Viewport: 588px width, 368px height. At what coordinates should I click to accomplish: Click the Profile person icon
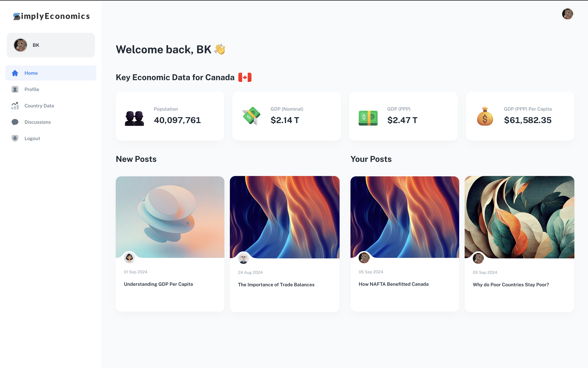pyautogui.click(x=15, y=89)
